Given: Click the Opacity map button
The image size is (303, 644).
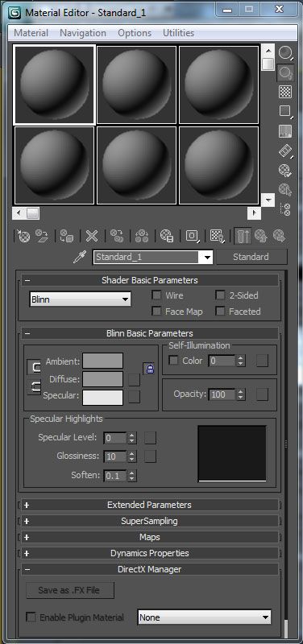Looking at the screenshot, I should (x=262, y=394).
